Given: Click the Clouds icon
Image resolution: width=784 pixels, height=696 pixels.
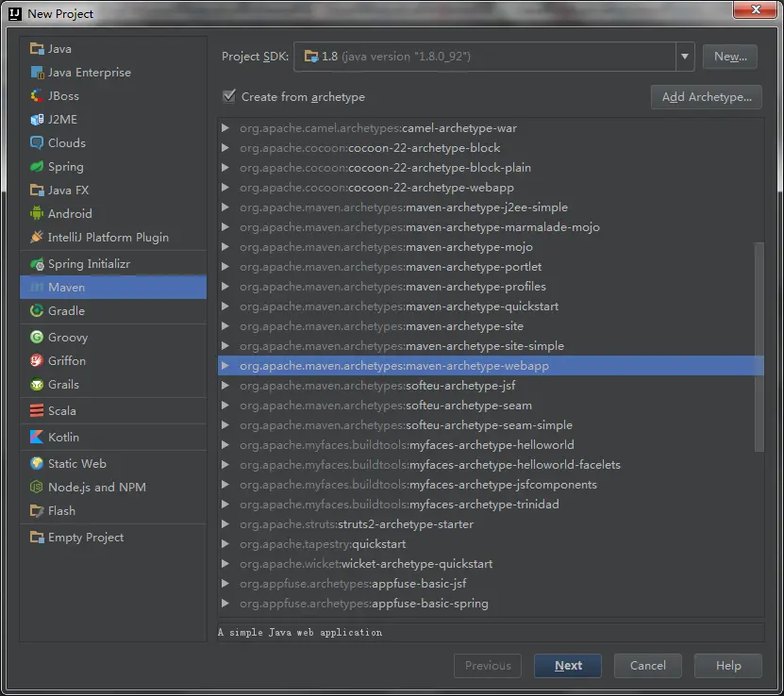Looking at the screenshot, I should click(37, 143).
